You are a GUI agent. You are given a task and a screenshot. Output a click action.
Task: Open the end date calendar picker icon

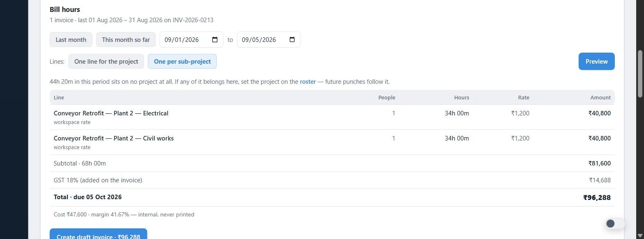point(292,39)
